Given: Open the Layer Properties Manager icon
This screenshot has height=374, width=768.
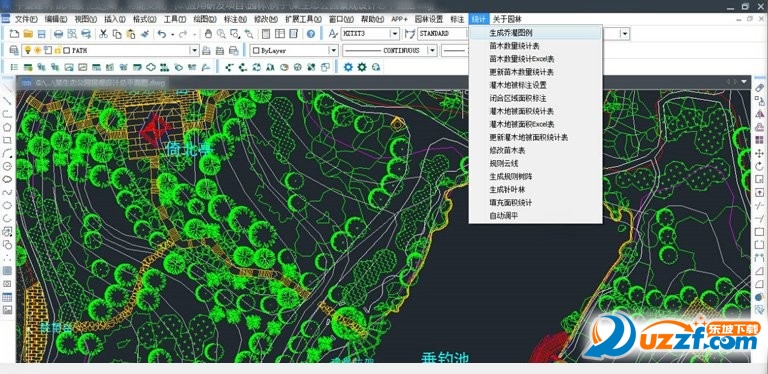Looking at the screenshot, I should [14, 50].
